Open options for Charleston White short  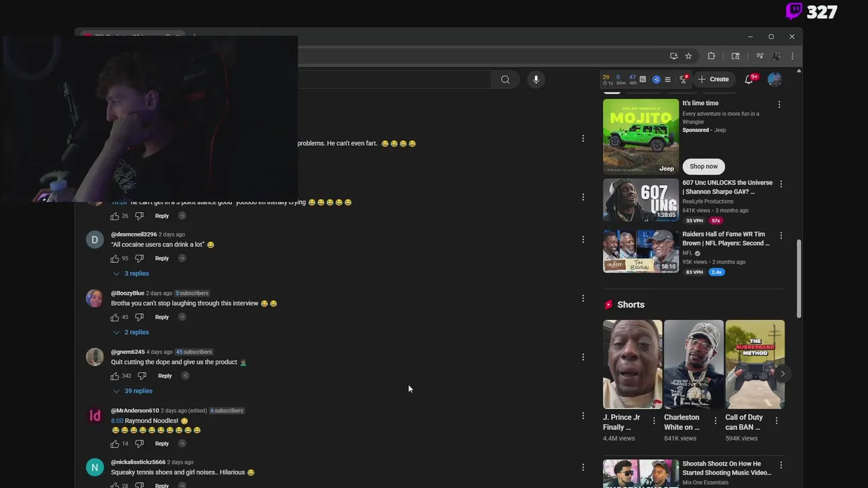click(715, 421)
